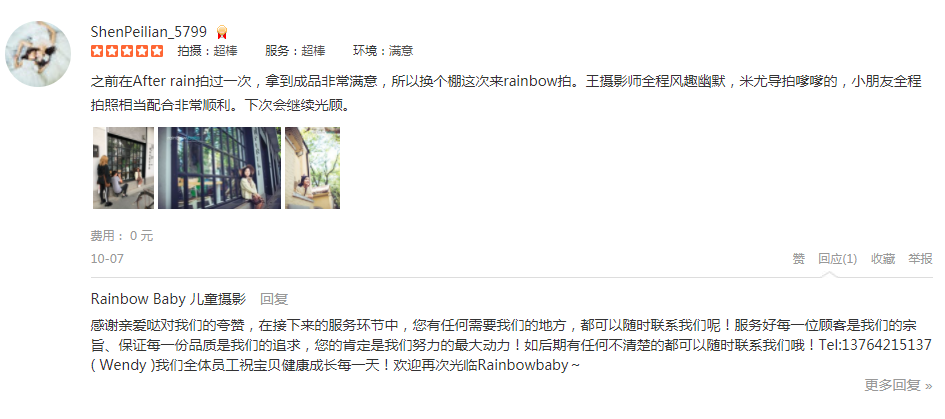This screenshot has width=945, height=419.
Task: Click the 服务：超棒 rating label
Action: click(x=295, y=51)
